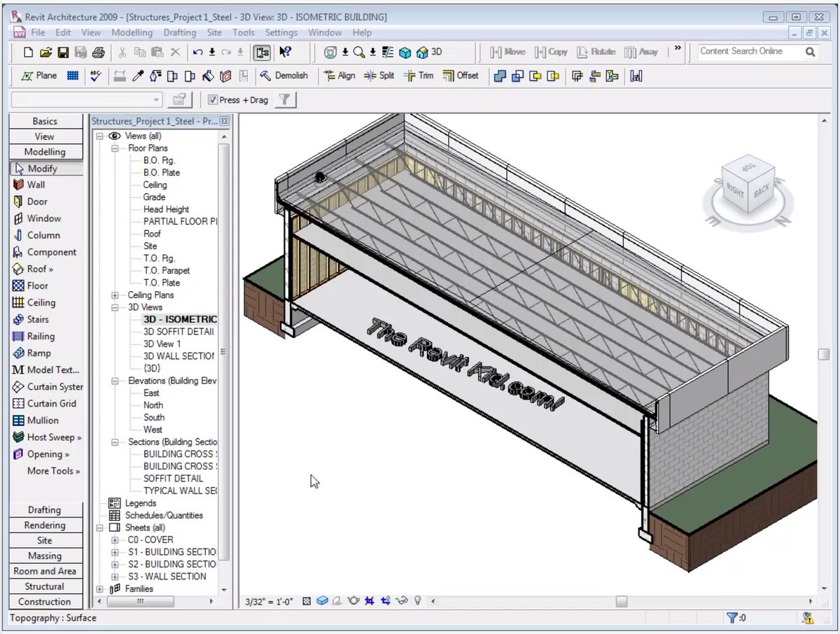This screenshot has height=634, width=840.
Task: Expand the Families tree node
Action: click(x=100, y=589)
